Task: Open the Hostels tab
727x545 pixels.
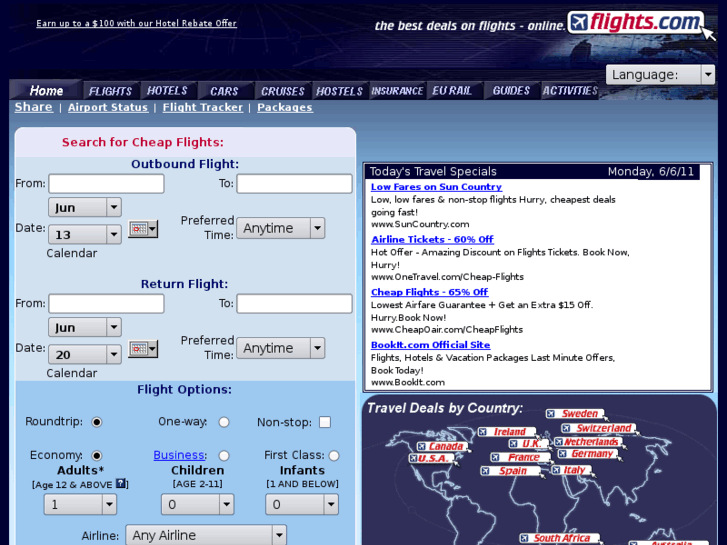Action: click(x=339, y=91)
